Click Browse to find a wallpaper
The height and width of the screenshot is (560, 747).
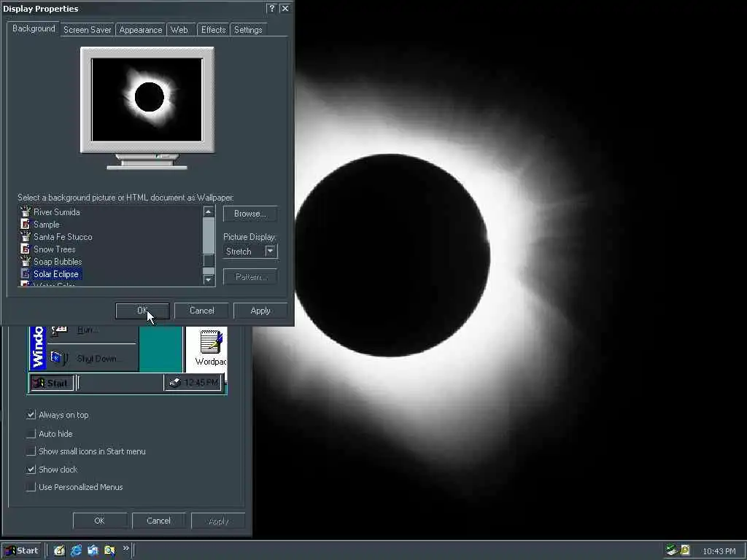250,214
